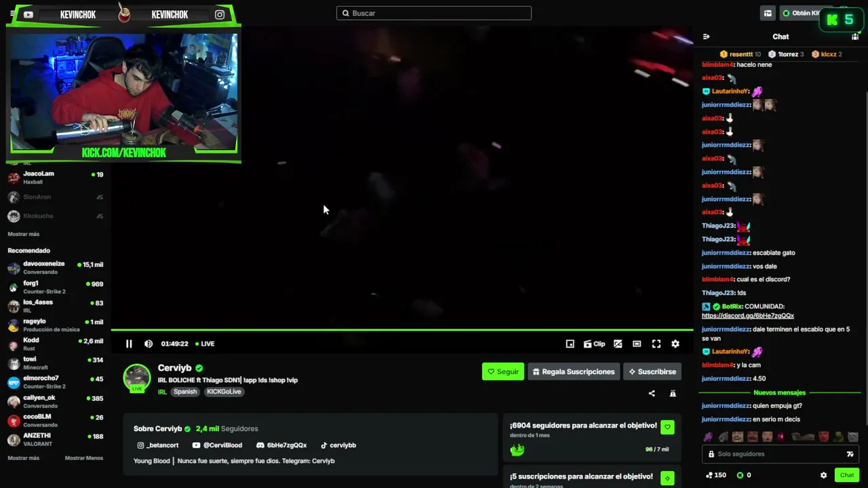868x488 pixels.
Task: Open recommended channel Kodd
Action: point(56,344)
